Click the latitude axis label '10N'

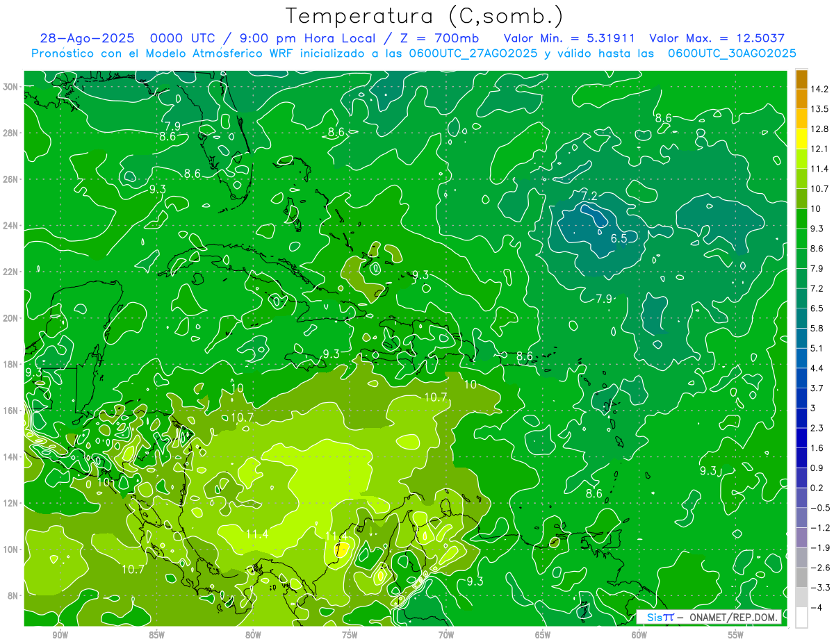[x=11, y=550]
